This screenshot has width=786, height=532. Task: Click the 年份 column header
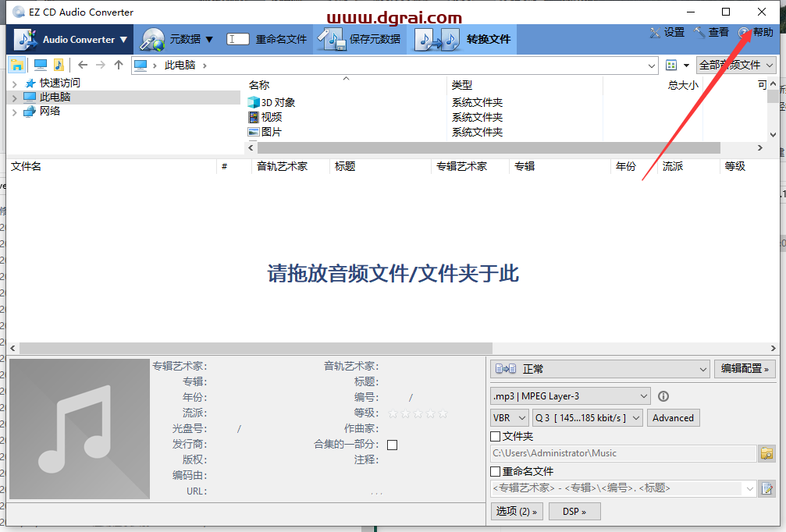pyautogui.click(x=625, y=166)
